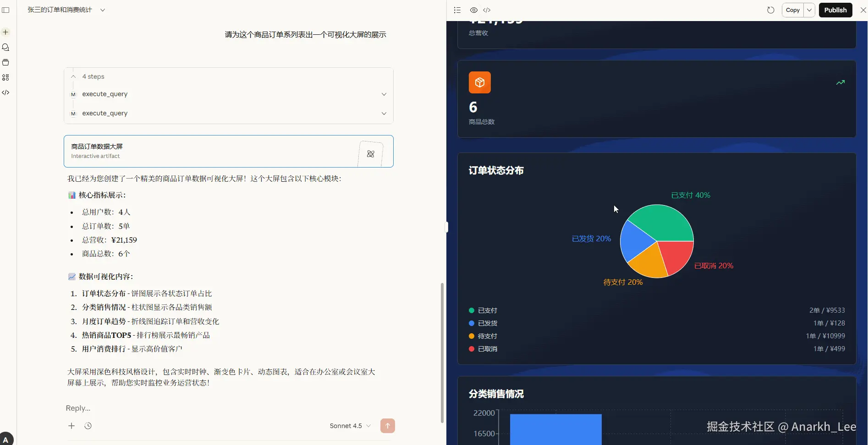Open the 商品订单数据大屏 artifact card
868x445 pixels.
tap(229, 151)
